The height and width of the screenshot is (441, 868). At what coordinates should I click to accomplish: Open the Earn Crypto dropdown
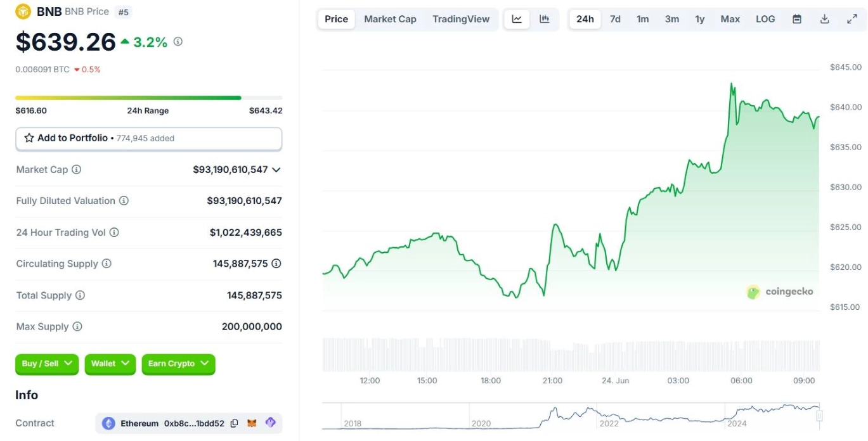point(178,364)
